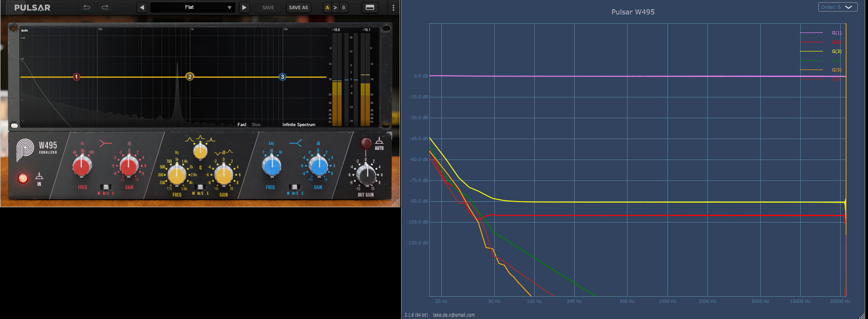This screenshot has width=868, height=319.
Task: Click the wide bell Q shape icon
Action: tap(189, 139)
